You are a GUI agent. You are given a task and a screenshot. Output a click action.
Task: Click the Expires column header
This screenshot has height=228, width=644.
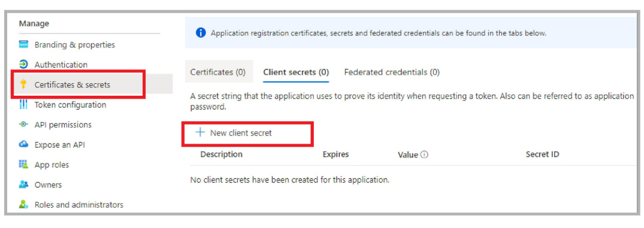(335, 154)
